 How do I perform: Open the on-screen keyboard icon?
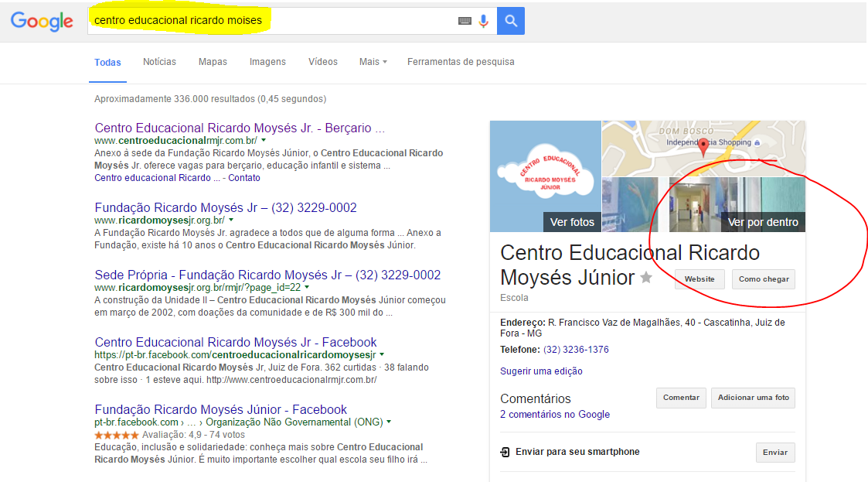coord(465,21)
